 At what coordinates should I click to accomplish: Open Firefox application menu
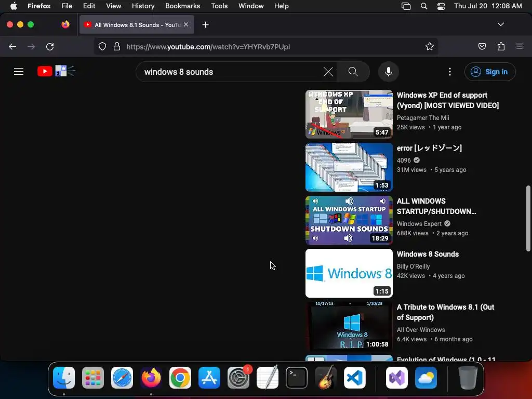tap(520, 46)
